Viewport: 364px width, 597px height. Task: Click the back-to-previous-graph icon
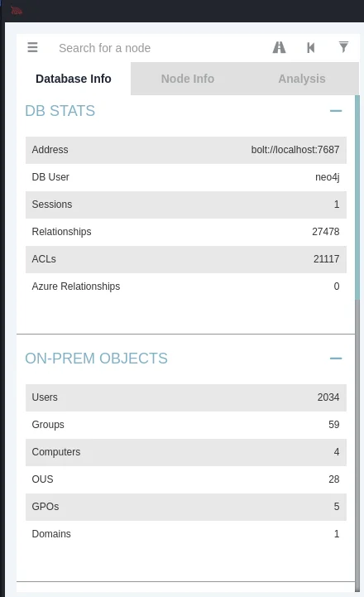pyautogui.click(x=311, y=47)
